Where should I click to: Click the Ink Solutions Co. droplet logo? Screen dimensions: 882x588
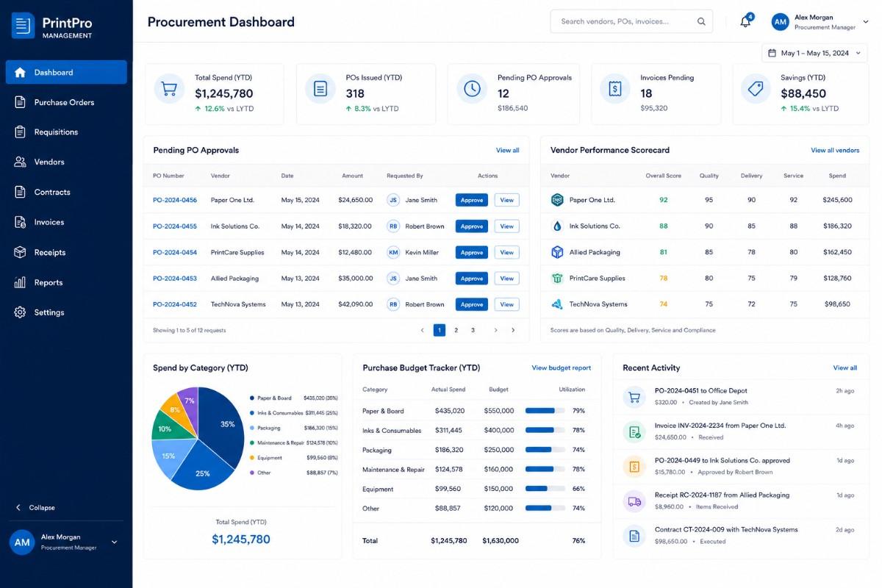(557, 226)
